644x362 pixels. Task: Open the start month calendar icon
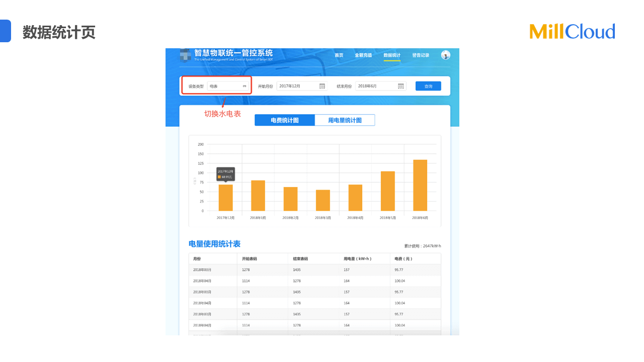click(322, 86)
